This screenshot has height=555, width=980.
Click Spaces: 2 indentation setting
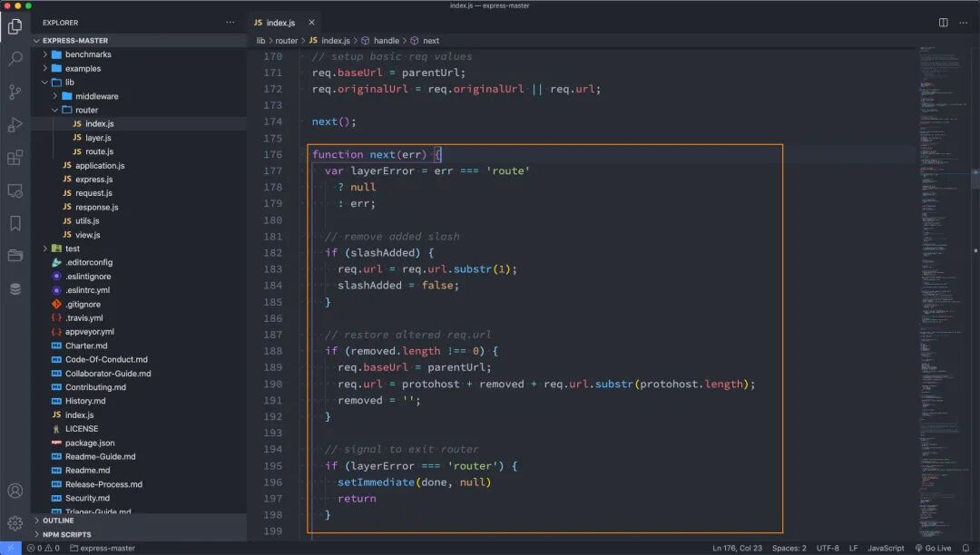789,548
